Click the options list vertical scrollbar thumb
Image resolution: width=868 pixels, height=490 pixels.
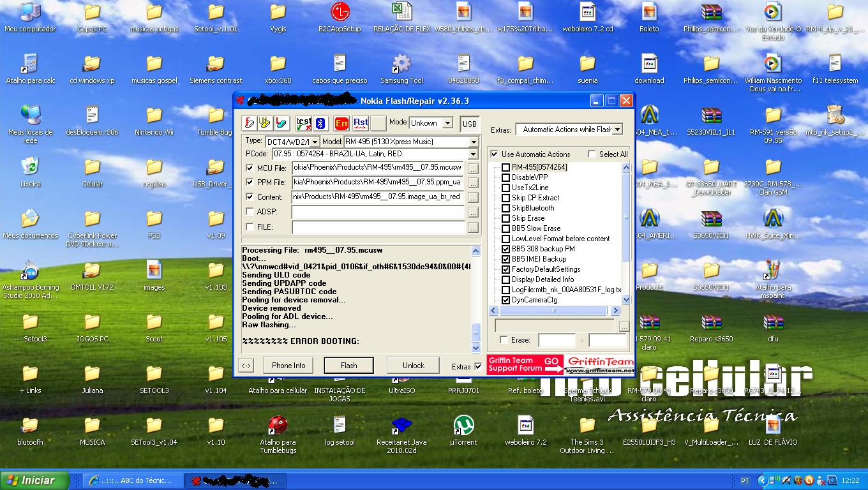[625, 217]
